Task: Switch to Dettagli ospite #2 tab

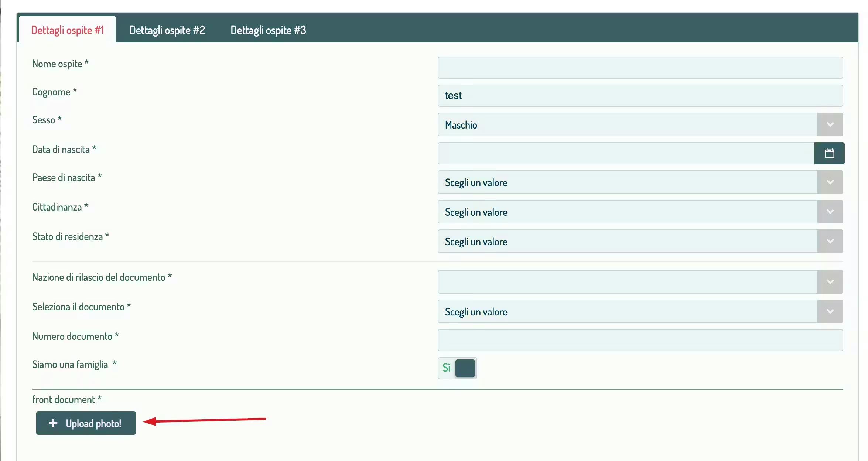Action: (x=167, y=30)
